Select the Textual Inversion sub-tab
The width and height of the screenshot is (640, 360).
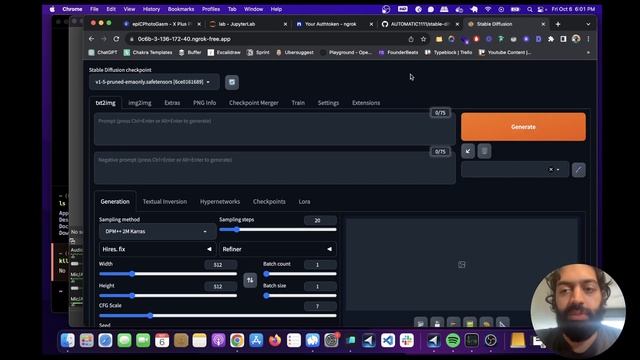(164, 202)
